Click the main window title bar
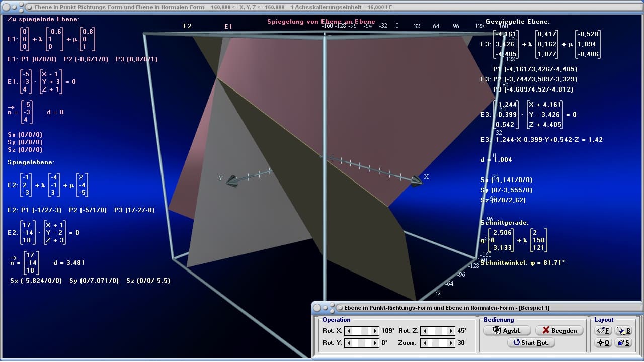 tap(322, 7)
